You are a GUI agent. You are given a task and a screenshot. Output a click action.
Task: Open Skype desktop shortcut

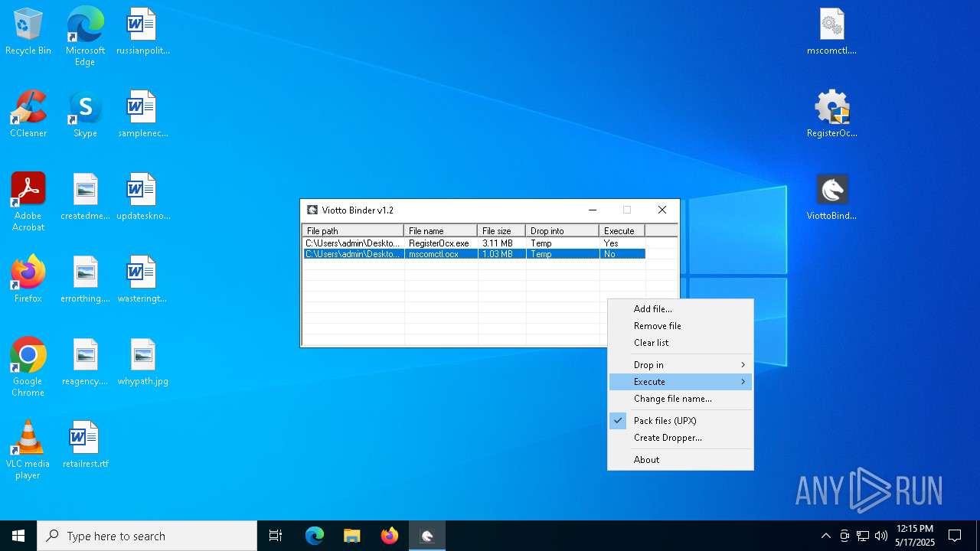pos(85,115)
